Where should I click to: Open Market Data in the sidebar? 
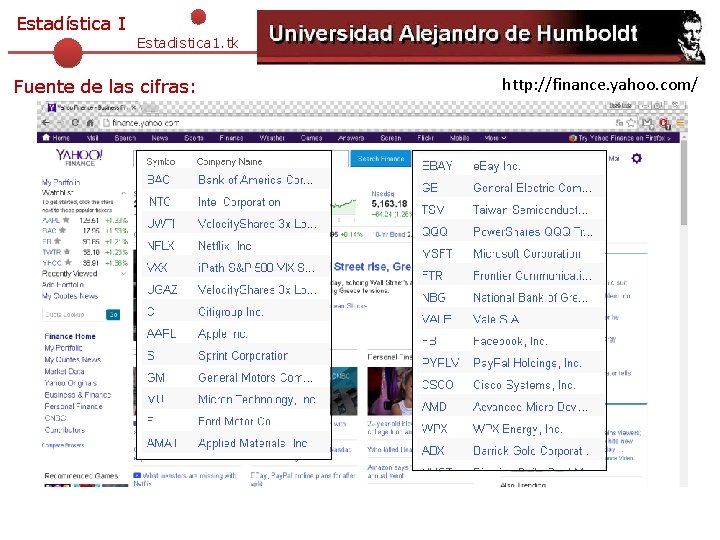pos(64,371)
